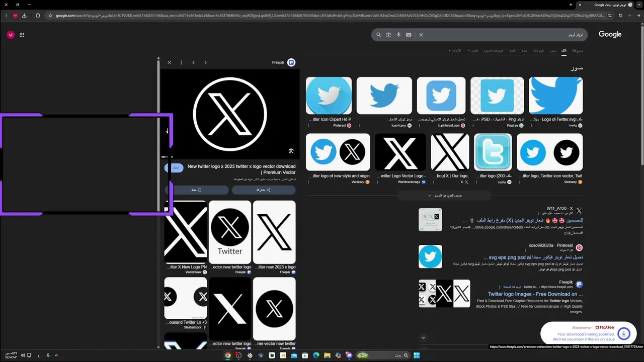The image size is (644, 362).
Task: Close the image preview panel
Action: click(169, 62)
